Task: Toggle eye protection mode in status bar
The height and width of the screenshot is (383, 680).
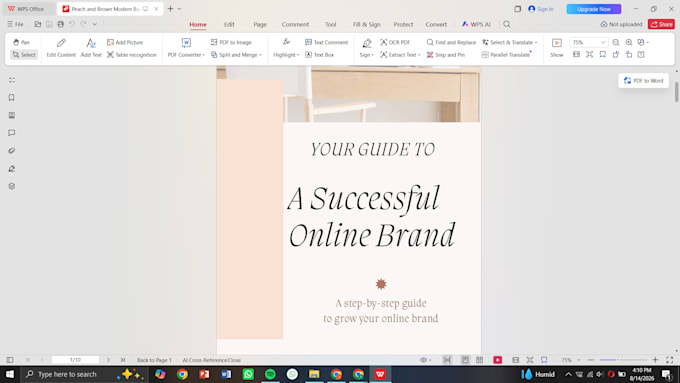Action: (424, 360)
